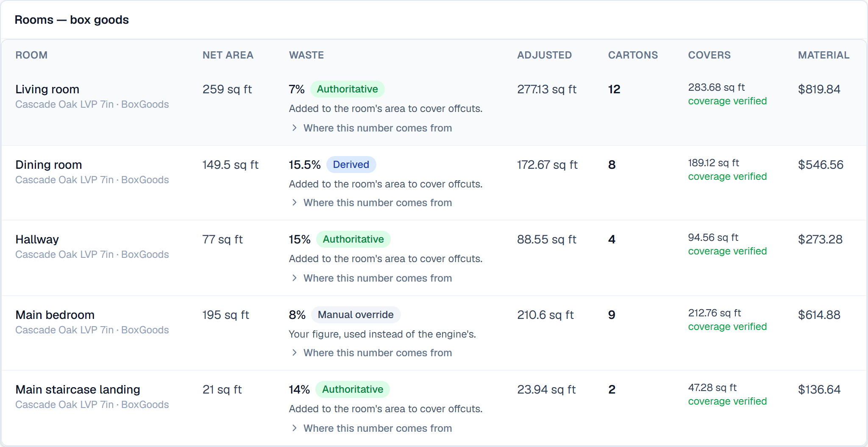Click Main bedroom waste percentage 8%

[x=297, y=315]
